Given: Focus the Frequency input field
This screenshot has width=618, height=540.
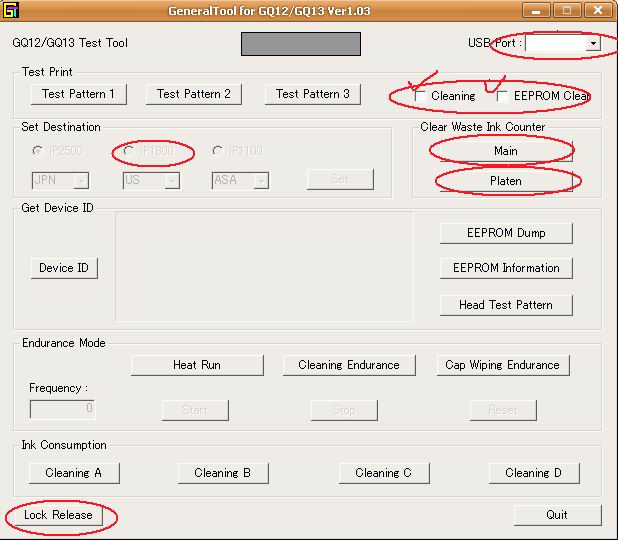Looking at the screenshot, I should coord(62,409).
